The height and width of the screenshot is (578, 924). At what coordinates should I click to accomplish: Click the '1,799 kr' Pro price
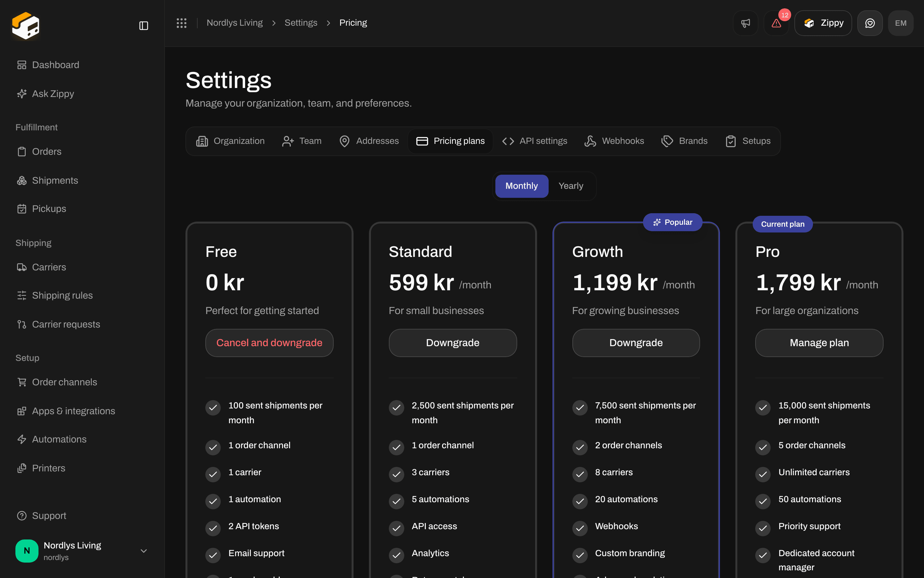(798, 283)
